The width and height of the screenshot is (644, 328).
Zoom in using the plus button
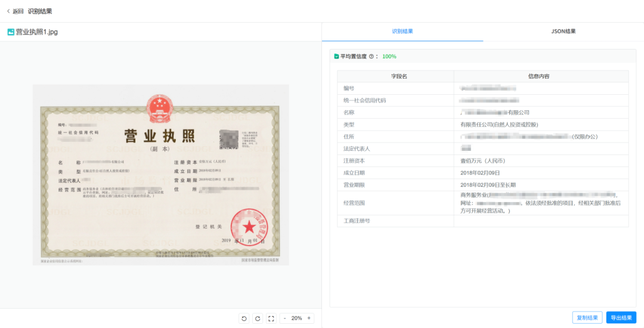pyautogui.click(x=308, y=318)
